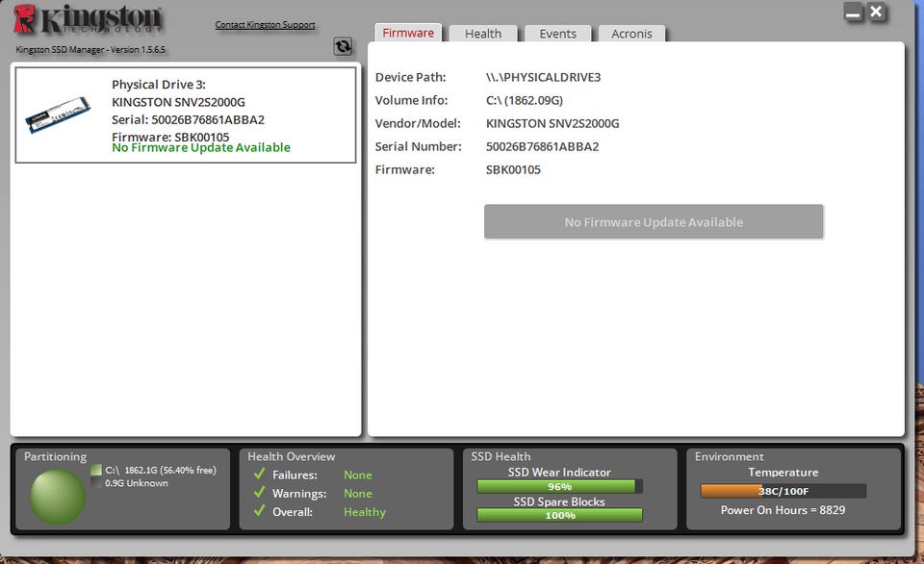
Task: Click the dark Unknown partition legend square
Action: click(x=96, y=482)
